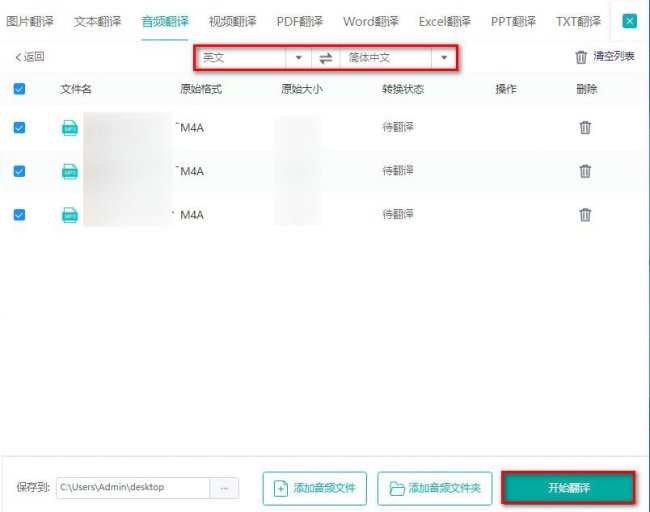Close the translation window with the X
This screenshot has width=650, height=512.
coord(629,21)
